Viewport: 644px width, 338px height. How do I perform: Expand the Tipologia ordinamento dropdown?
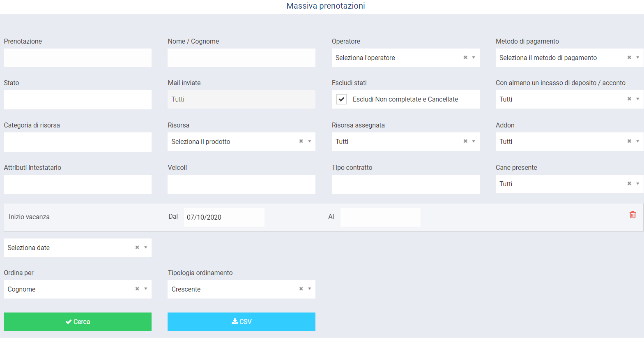tap(309, 289)
